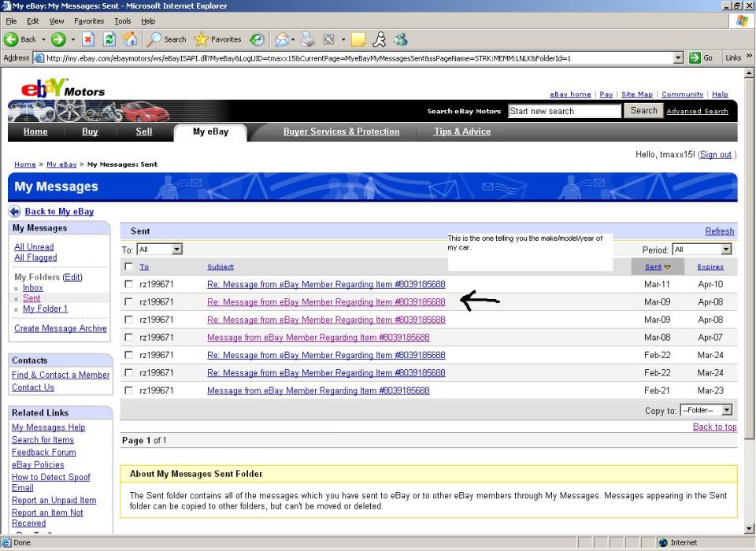
Task: Check the box for the Feb-22 first message
Action: coord(128,355)
